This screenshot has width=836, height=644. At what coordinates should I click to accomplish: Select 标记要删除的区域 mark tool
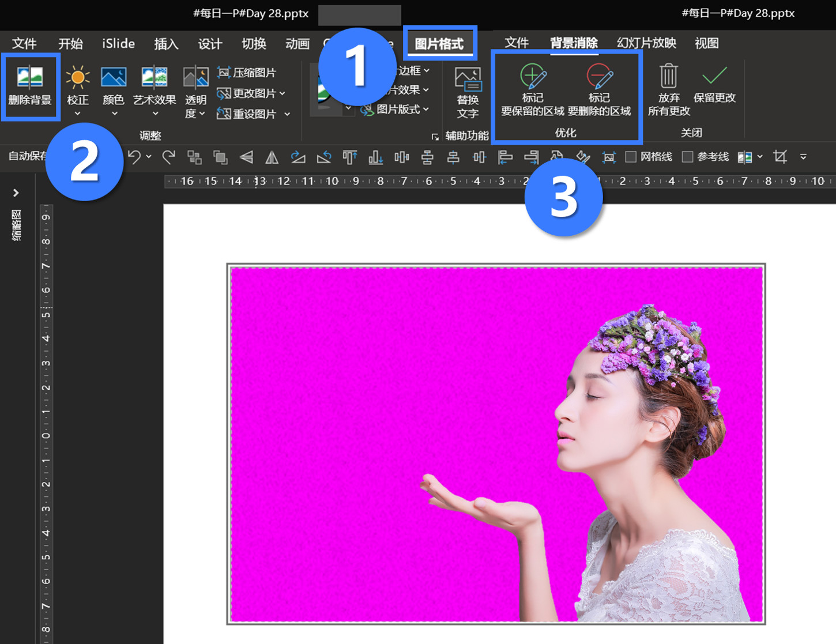pos(599,77)
